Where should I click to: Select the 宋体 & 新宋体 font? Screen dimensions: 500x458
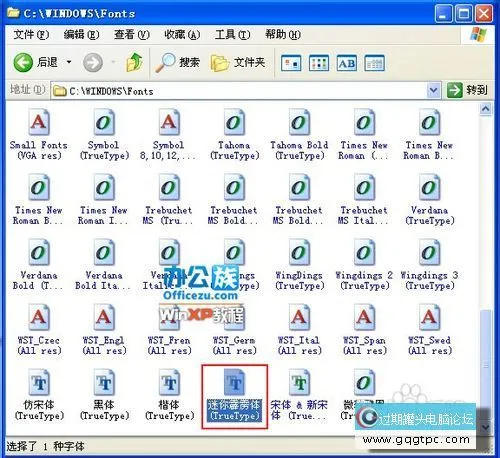click(x=299, y=395)
